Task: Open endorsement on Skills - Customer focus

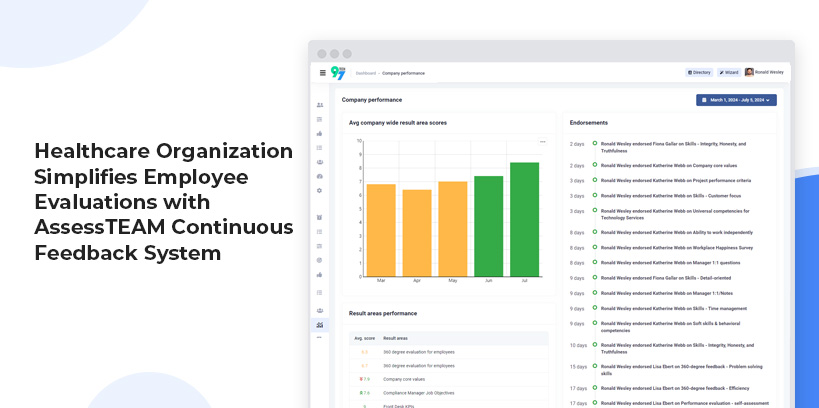Action: [x=671, y=196]
